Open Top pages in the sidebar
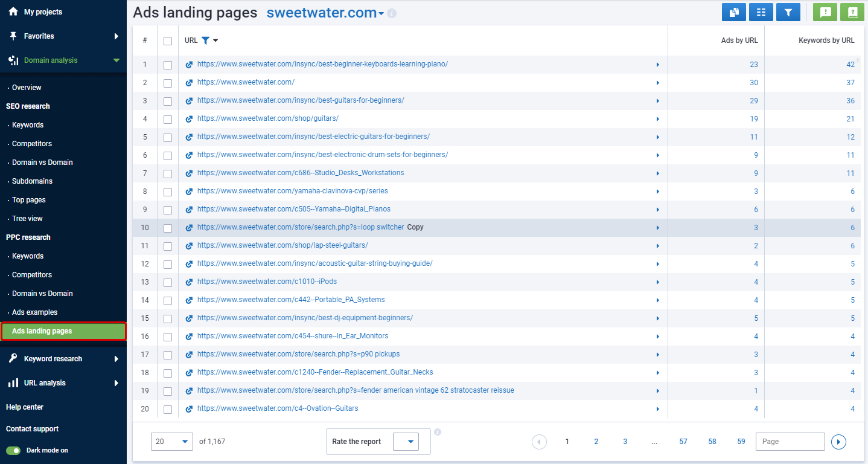Screen dimensions: 868x464 coord(29,200)
